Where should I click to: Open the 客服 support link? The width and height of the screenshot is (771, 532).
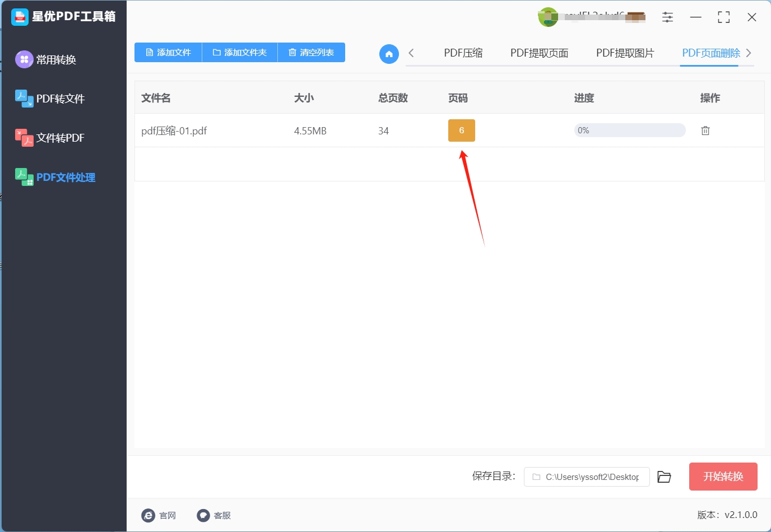click(214, 515)
